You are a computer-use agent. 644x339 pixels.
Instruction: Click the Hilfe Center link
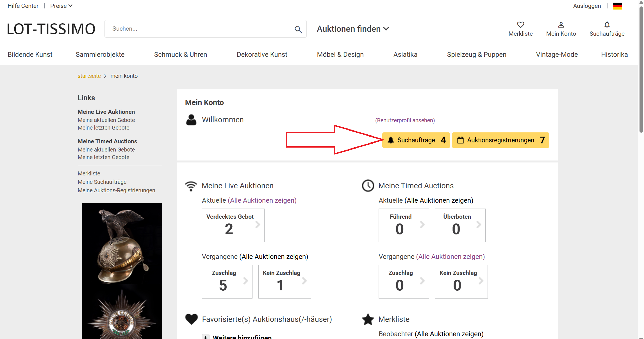click(23, 6)
